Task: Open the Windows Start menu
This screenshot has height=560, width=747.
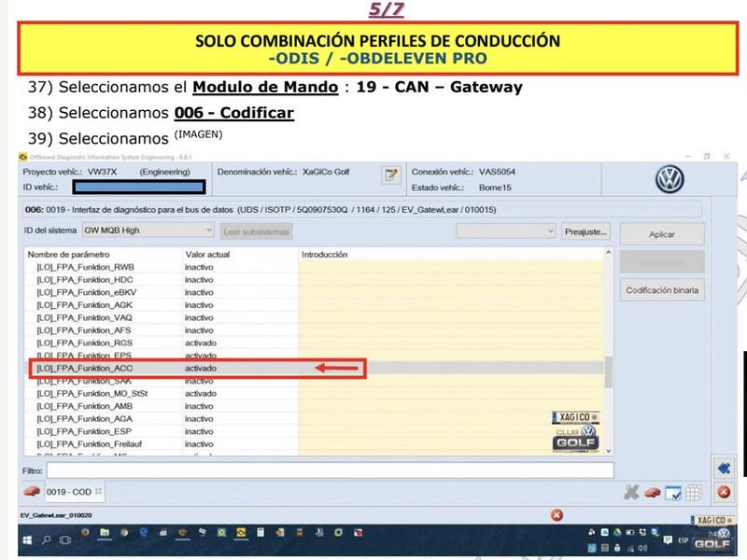Action: [x=27, y=540]
